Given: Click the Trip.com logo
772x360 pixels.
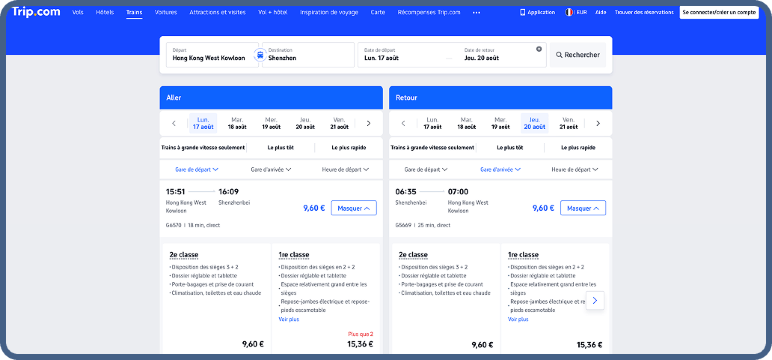Looking at the screenshot, I should point(36,12).
